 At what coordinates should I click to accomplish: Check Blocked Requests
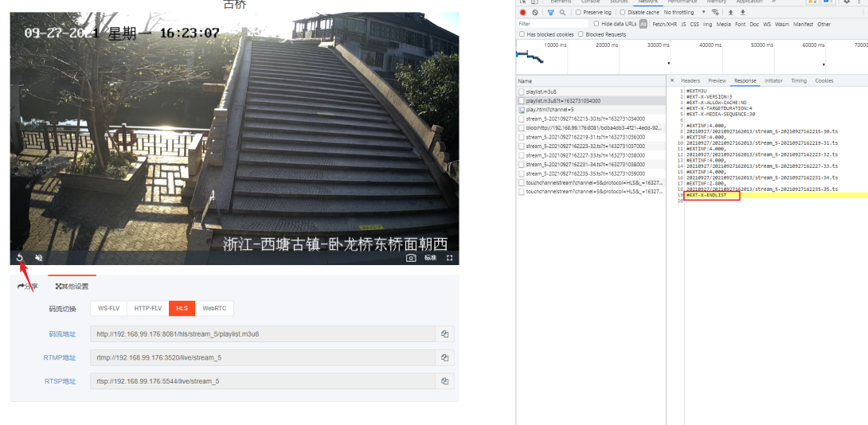click(x=581, y=34)
